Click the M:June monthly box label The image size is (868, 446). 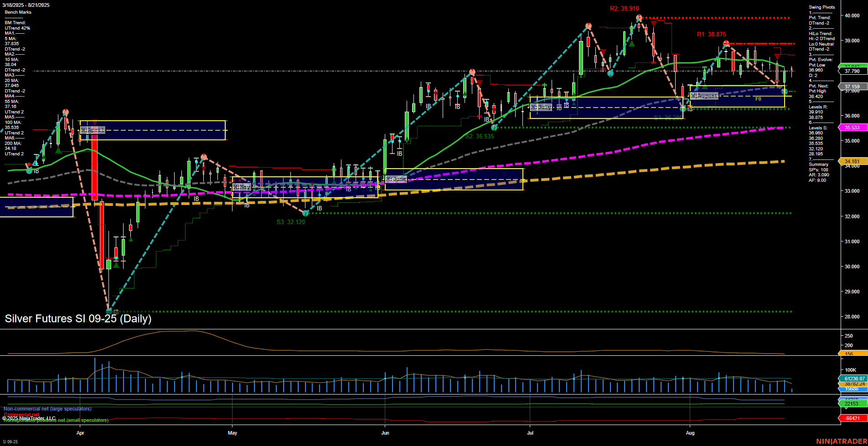click(x=395, y=179)
